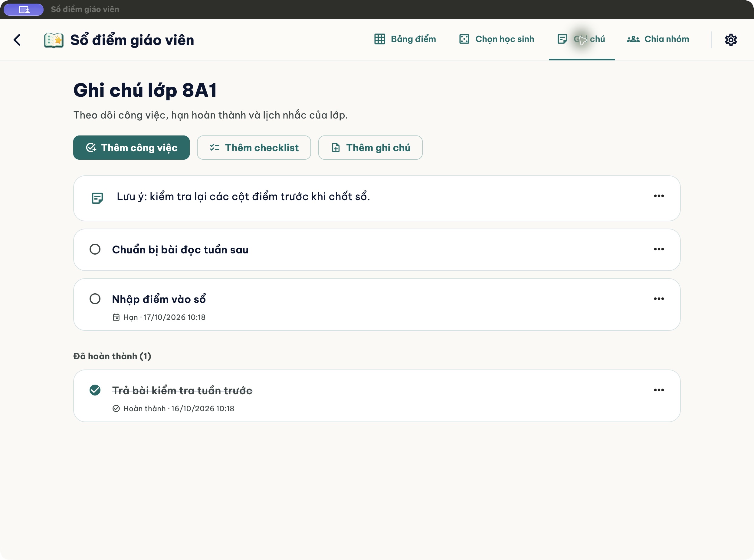
Task: Select the 'Ghi chú' tab
Action: 581,39
